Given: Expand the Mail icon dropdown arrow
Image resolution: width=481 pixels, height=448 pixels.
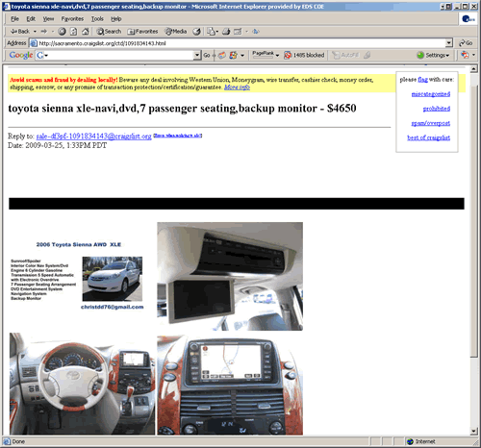Looking at the screenshot, I should pyautogui.click(x=217, y=32).
